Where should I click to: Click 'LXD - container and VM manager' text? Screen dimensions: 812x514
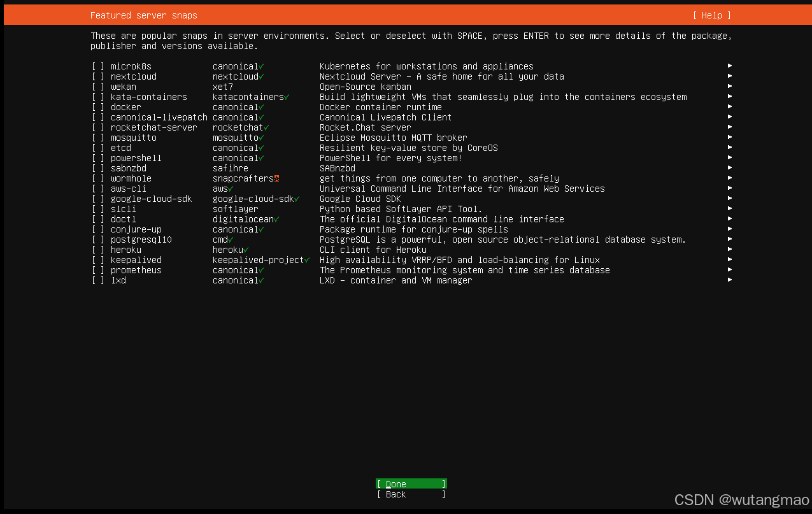(x=396, y=280)
